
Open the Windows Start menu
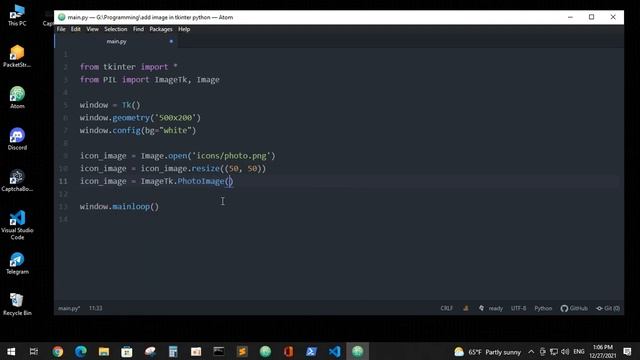point(11,351)
